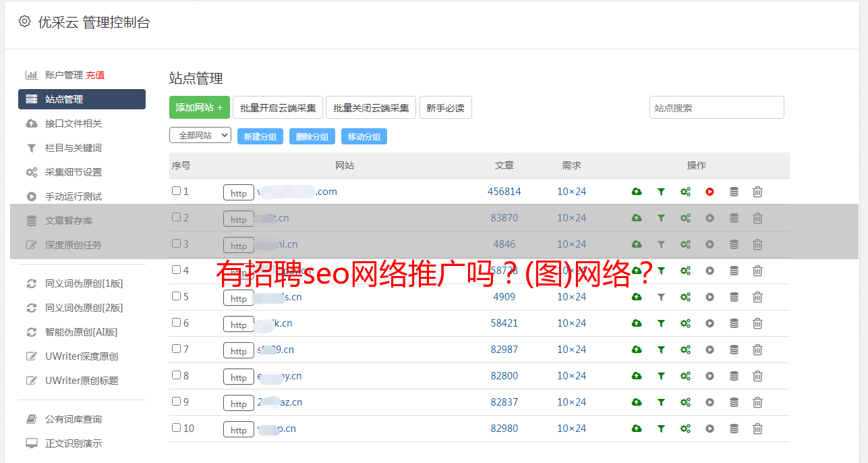Open UWriter深度原创 sidebar item

pos(82,356)
